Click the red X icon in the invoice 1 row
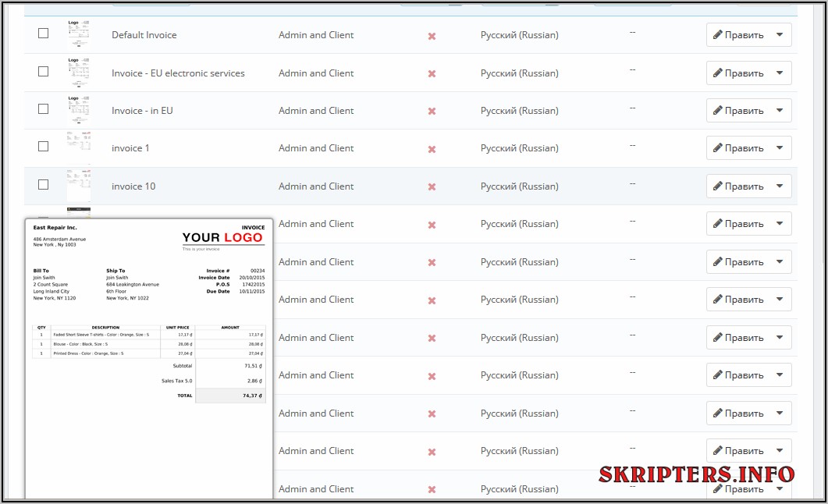The width and height of the screenshot is (828, 504). coord(432,149)
